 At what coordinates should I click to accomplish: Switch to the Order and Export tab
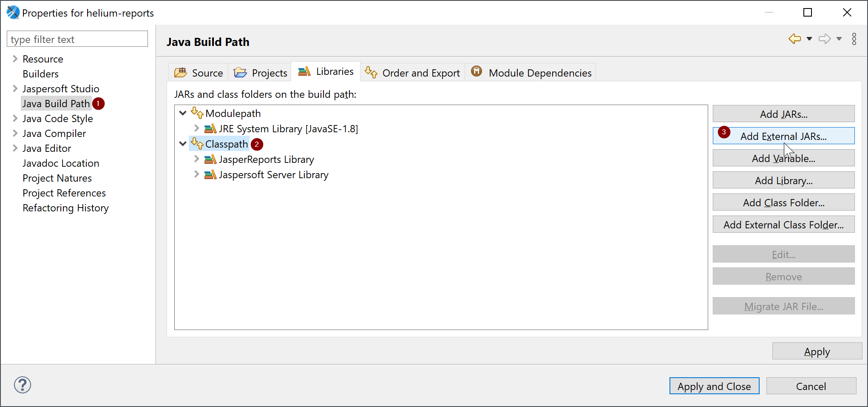412,73
